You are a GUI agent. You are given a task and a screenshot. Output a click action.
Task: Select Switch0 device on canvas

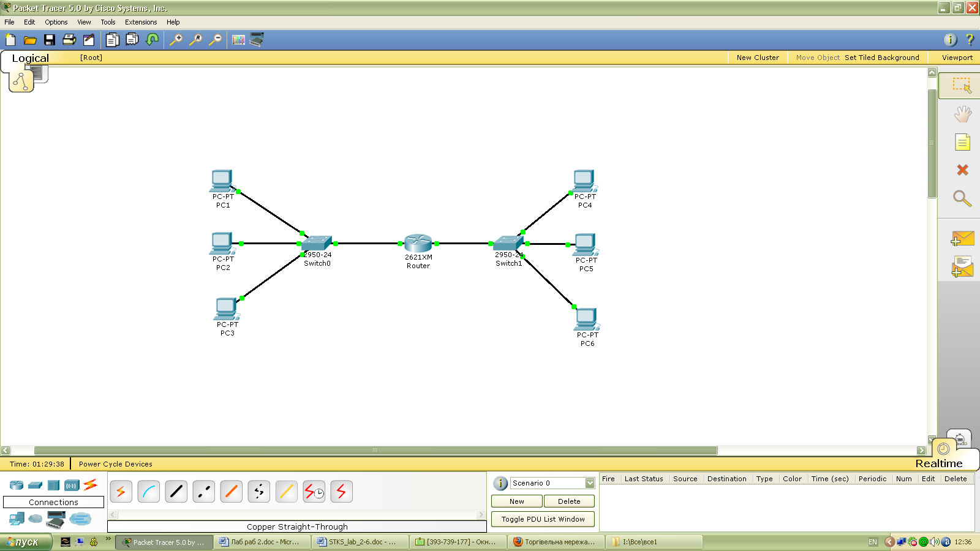pyautogui.click(x=317, y=243)
